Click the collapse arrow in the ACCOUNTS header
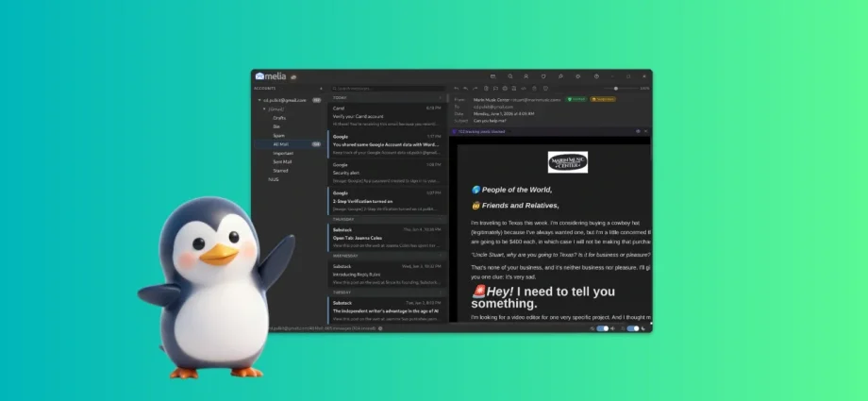868x401 pixels. click(321, 89)
